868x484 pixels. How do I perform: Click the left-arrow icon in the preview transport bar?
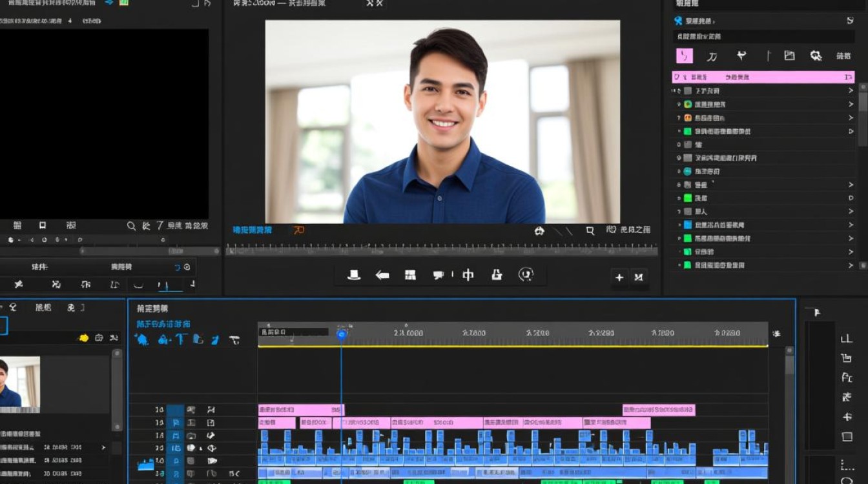pos(382,276)
